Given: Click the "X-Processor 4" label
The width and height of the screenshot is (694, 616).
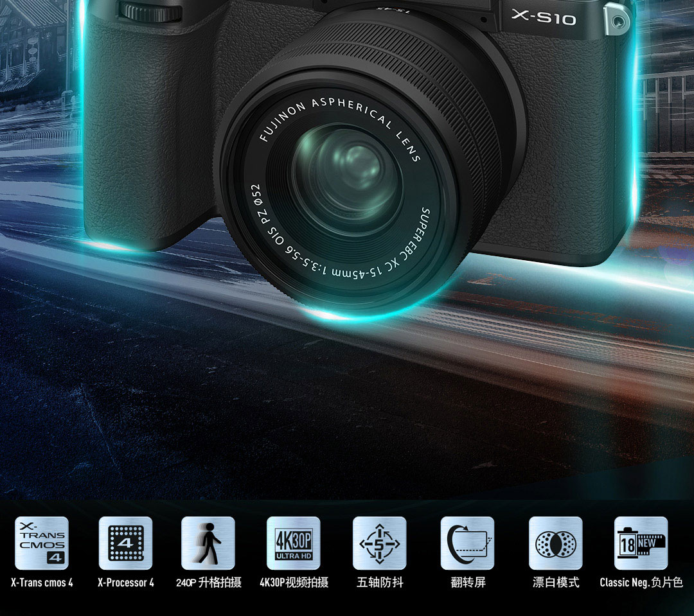Looking at the screenshot, I should (x=126, y=583).
